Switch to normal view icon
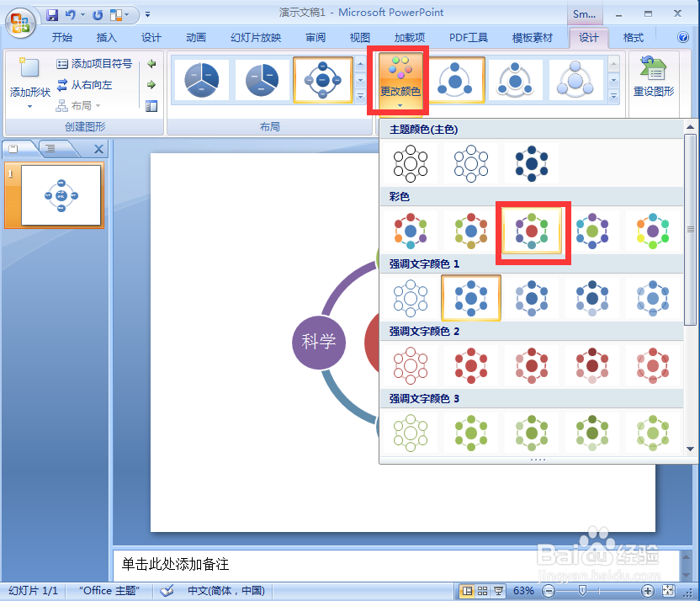The image size is (700, 601). pyautogui.click(x=467, y=591)
